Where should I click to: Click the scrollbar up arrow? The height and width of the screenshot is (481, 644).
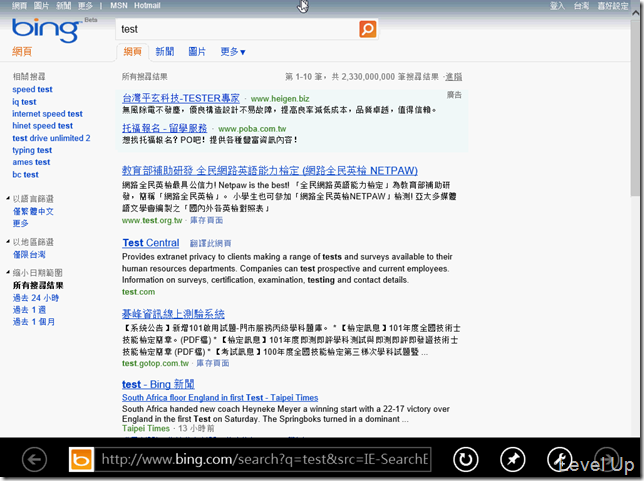(635, 12)
